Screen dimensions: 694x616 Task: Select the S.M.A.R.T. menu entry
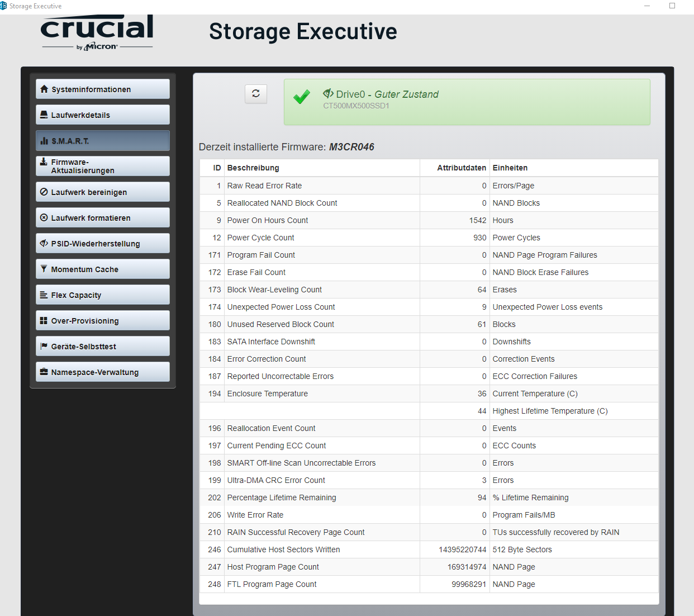tap(103, 140)
